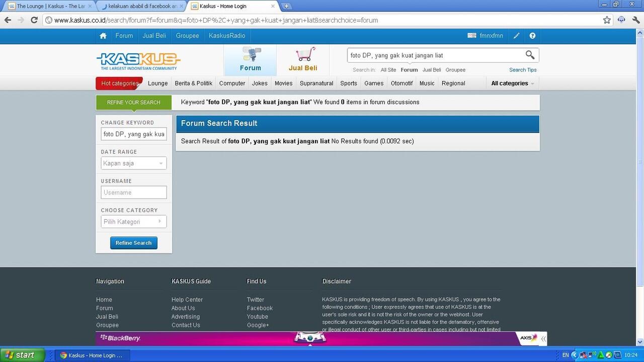
Task: Expand the All categories dropdown
Action: [513, 83]
